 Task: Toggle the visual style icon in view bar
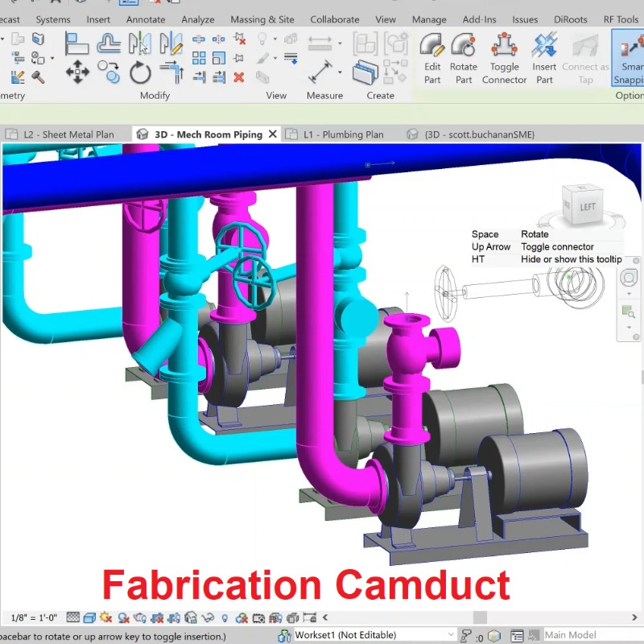tap(89, 617)
